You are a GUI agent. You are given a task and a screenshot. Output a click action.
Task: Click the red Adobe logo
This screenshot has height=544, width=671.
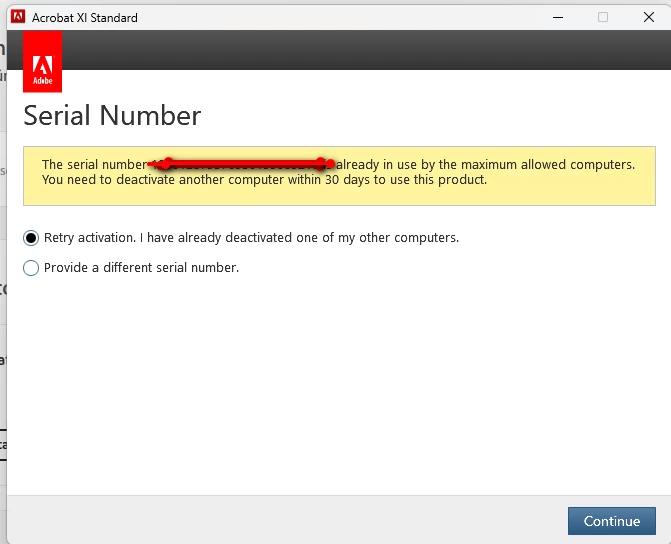click(x=42, y=62)
